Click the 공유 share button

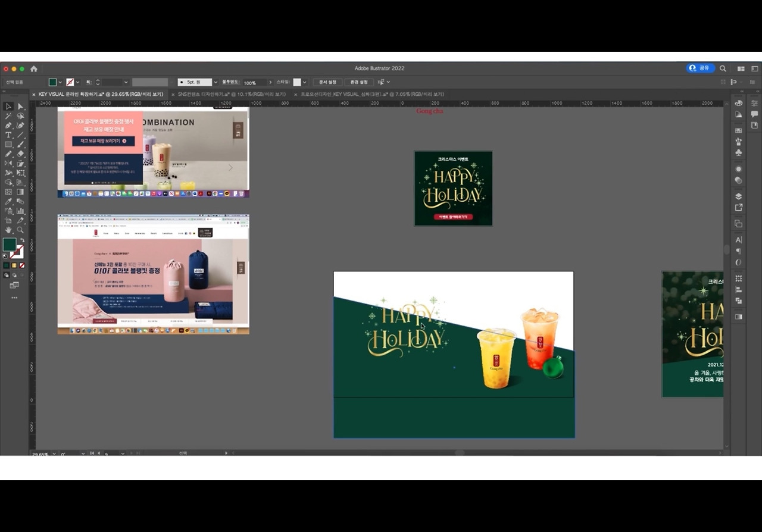pos(700,68)
